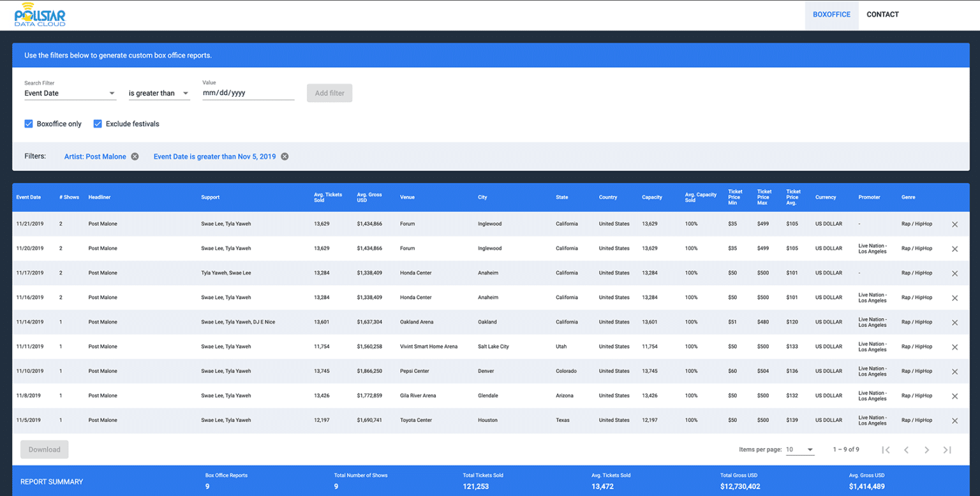Screen dimensions: 980x496
Task: Delete the 11/5/2019 Toyota Center row
Action: tap(955, 420)
